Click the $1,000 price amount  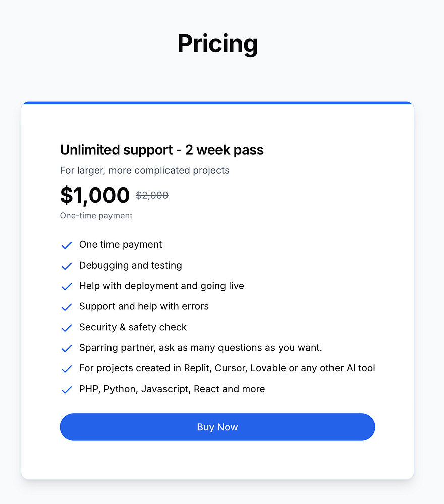(95, 195)
